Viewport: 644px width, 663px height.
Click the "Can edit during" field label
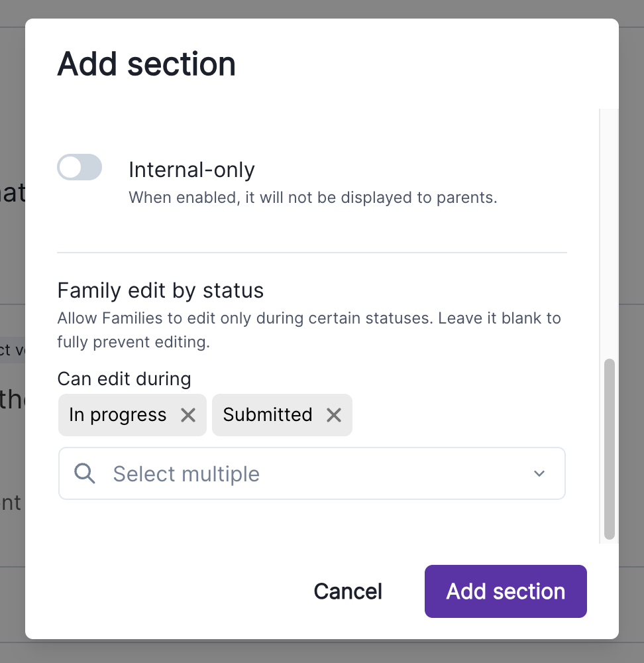click(124, 379)
